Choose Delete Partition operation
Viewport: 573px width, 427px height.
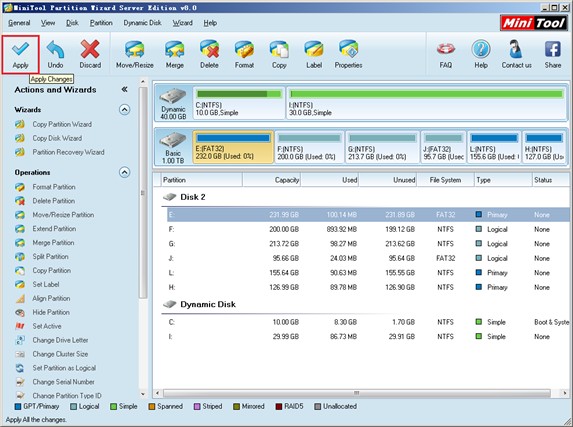(53, 201)
